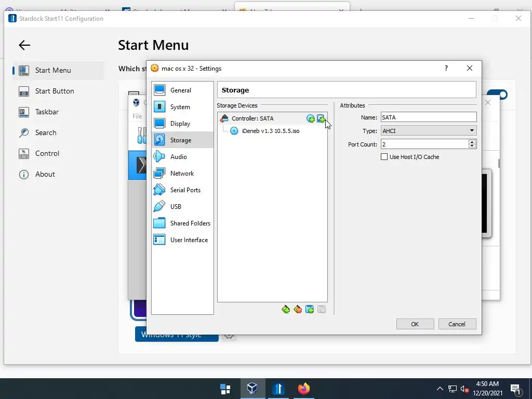532x399 pixels.
Task: Open System settings category
Action: click(x=182, y=107)
